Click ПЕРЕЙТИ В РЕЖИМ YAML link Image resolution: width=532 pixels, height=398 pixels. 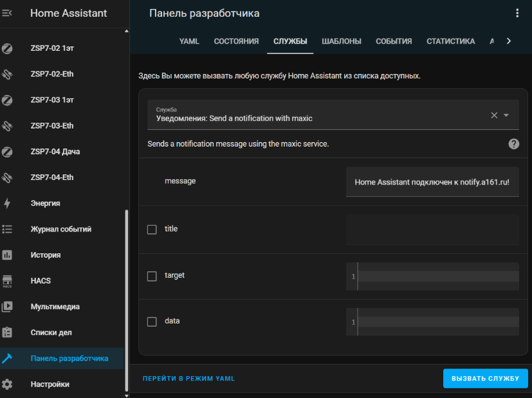click(188, 378)
